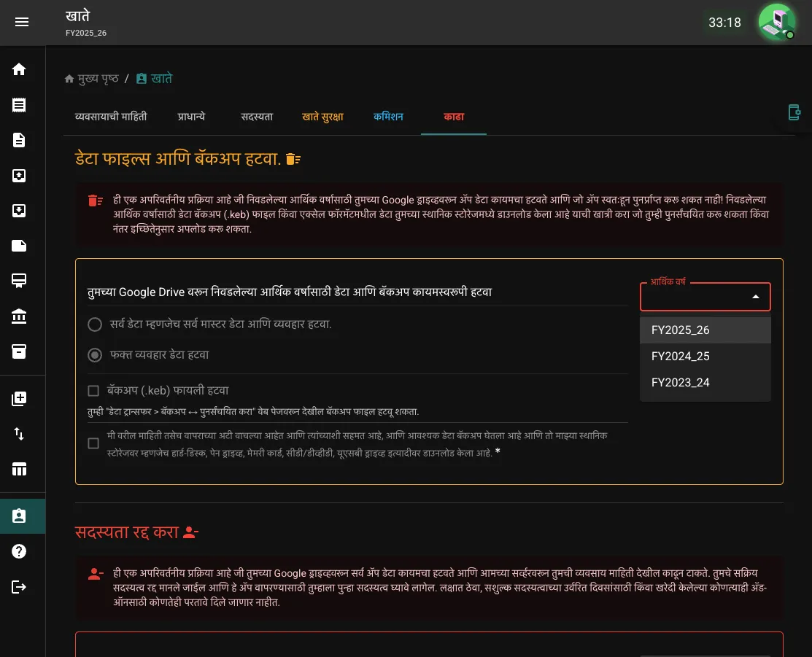The width and height of the screenshot is (812, 657).
Task: Click the डेटा फाइल्स आणि बॅकअप हटवा heading
Action: pyautogui.click(x=178, y=158)
